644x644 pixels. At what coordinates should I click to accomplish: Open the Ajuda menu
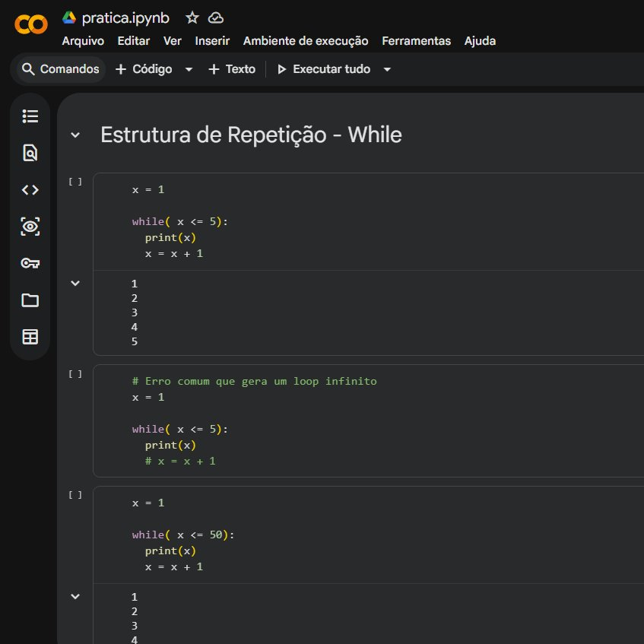tap(480, 41)
